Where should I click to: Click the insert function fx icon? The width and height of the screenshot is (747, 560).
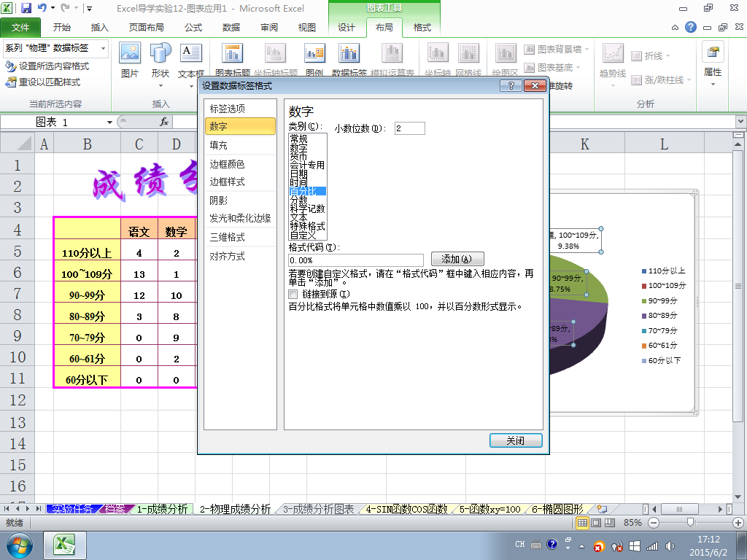click(164, 122)
